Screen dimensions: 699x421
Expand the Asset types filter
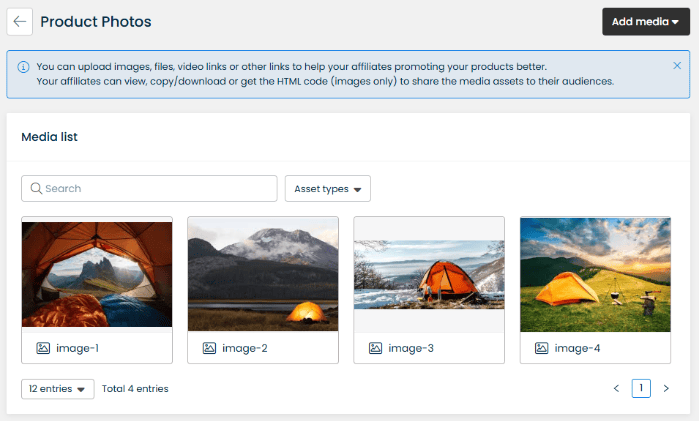click(327, 188)
